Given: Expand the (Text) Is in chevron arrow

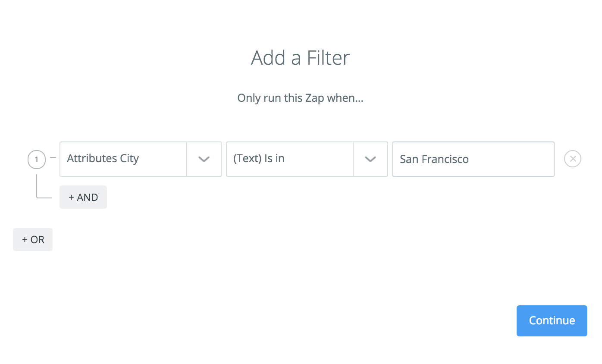Looking at the screenshot, I should click(370, 159).
